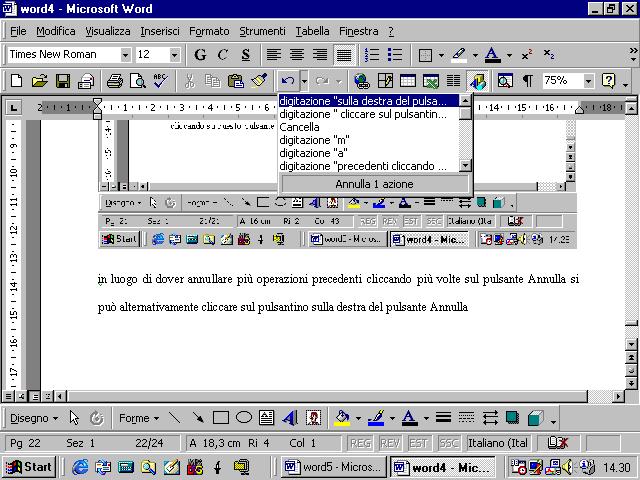Click the Cut scissors icon
This screenshot has height=480, width=640.
189,81
